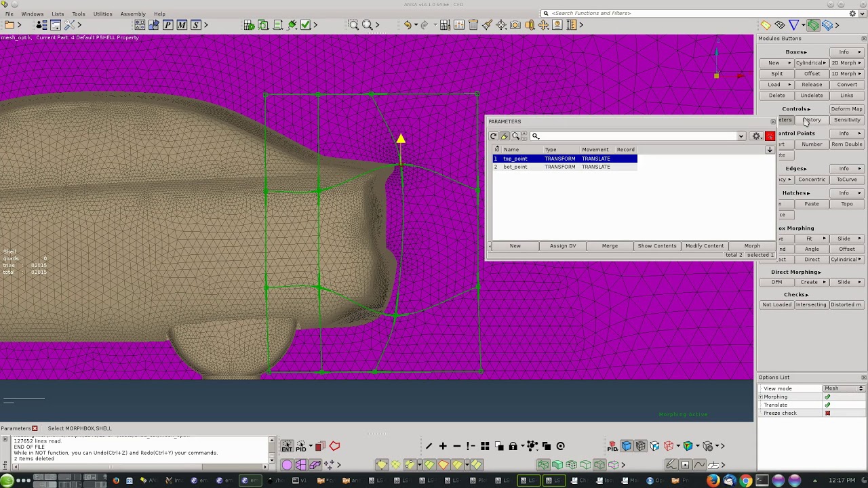Viewport: 868px width, 488px height.
Task: Click the Show Contents button
Action: [x=657, y=246]
